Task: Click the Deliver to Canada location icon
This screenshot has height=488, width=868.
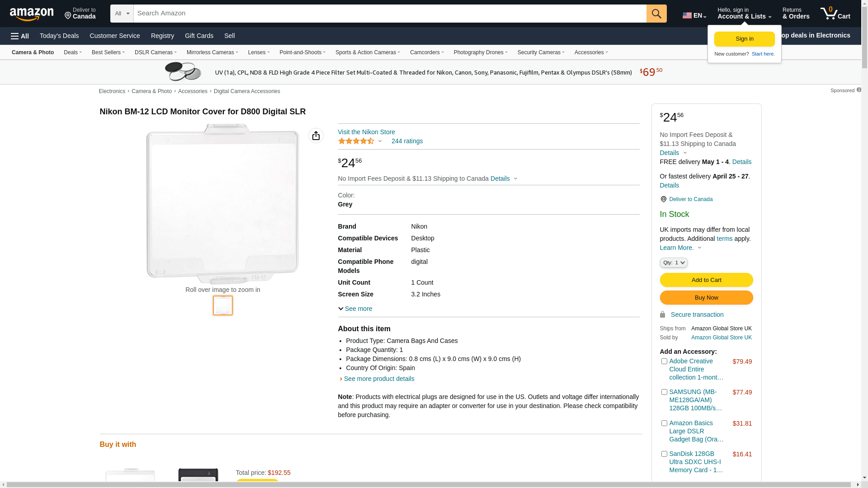Action: click(663, 199)
